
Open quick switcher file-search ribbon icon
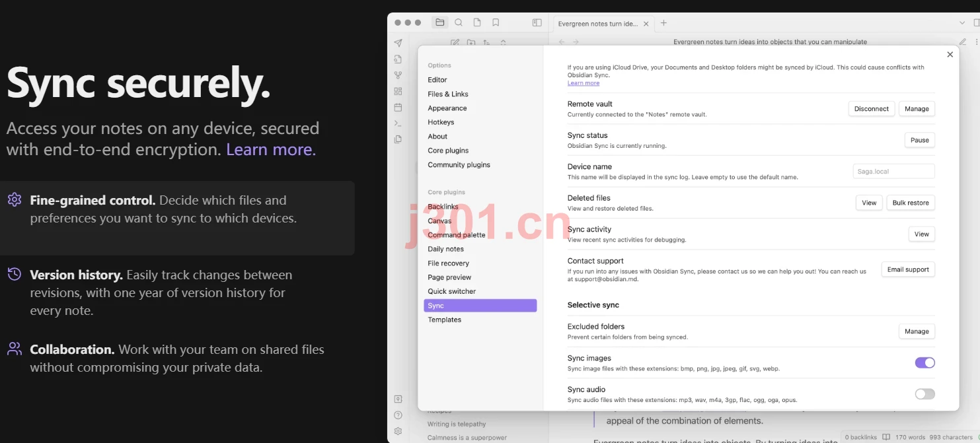[x=398, y=59]
